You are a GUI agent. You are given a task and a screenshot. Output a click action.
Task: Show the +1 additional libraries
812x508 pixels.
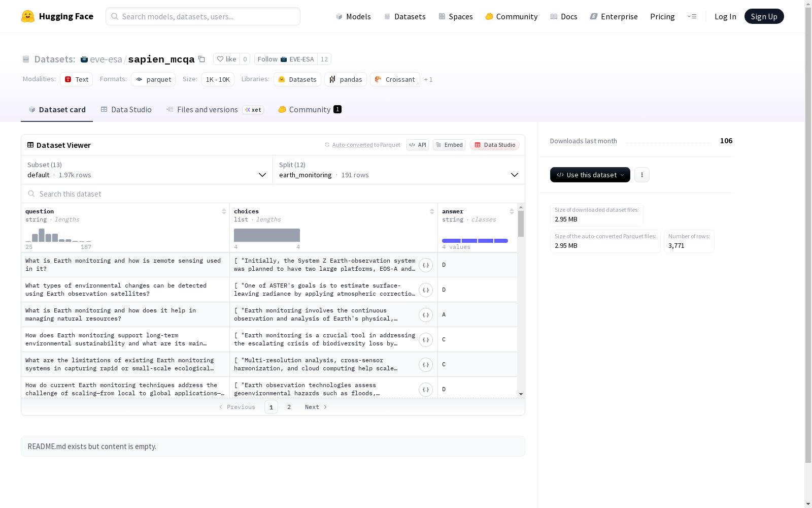tap(428, 79)
